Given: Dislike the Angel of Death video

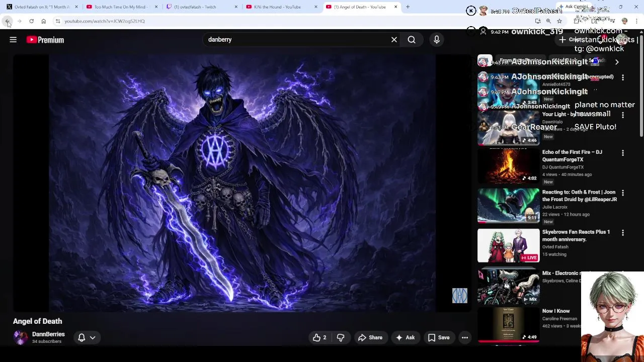Looking at the screenshot, I should pos(341,338).
